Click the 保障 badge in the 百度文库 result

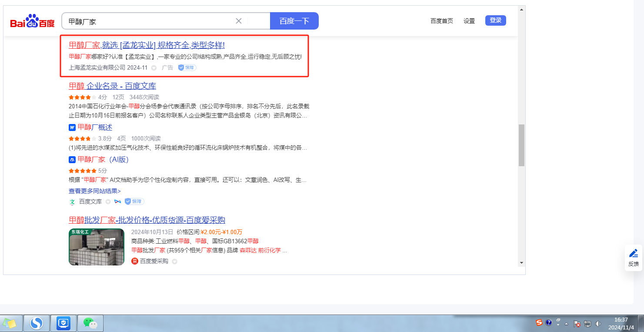pyautogui.click(x=134, y=201)
